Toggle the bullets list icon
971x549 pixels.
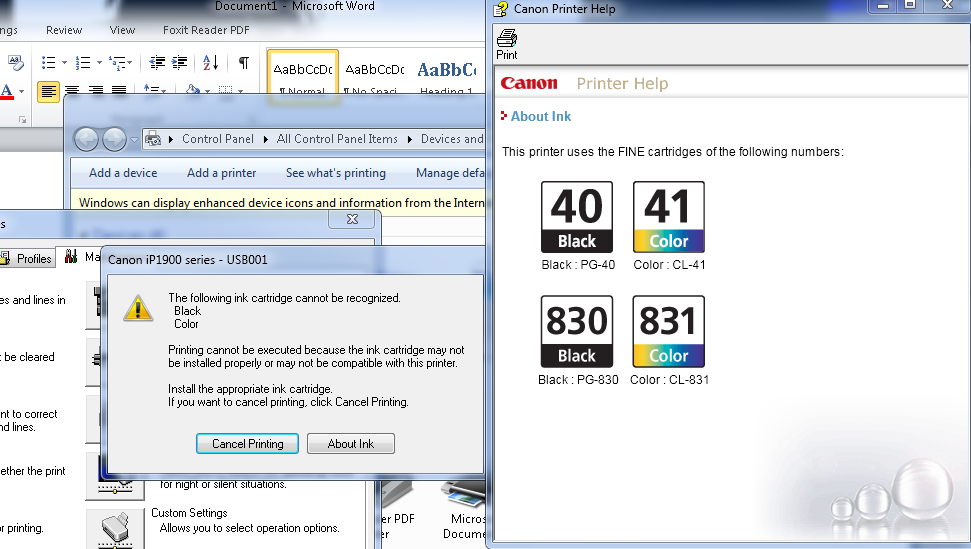48,63
